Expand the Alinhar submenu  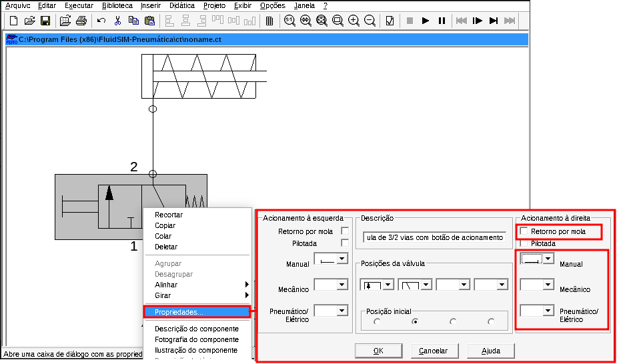[x=197, y=285]
